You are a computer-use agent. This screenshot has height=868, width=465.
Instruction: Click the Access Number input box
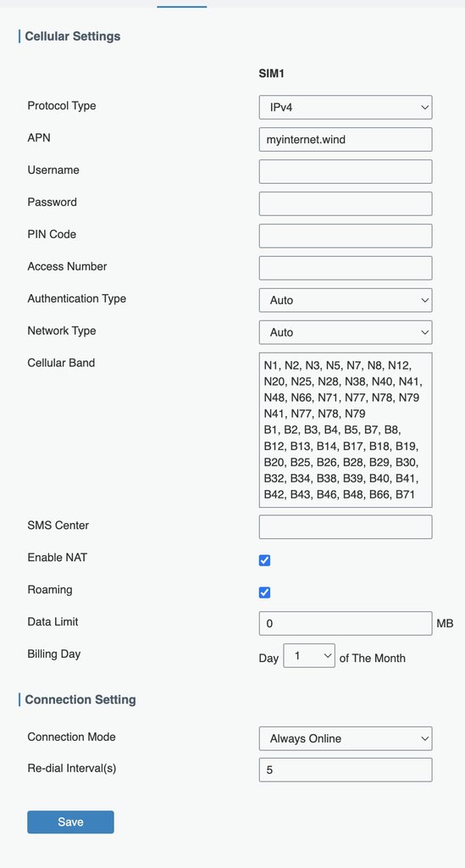[x=345, y=268]
